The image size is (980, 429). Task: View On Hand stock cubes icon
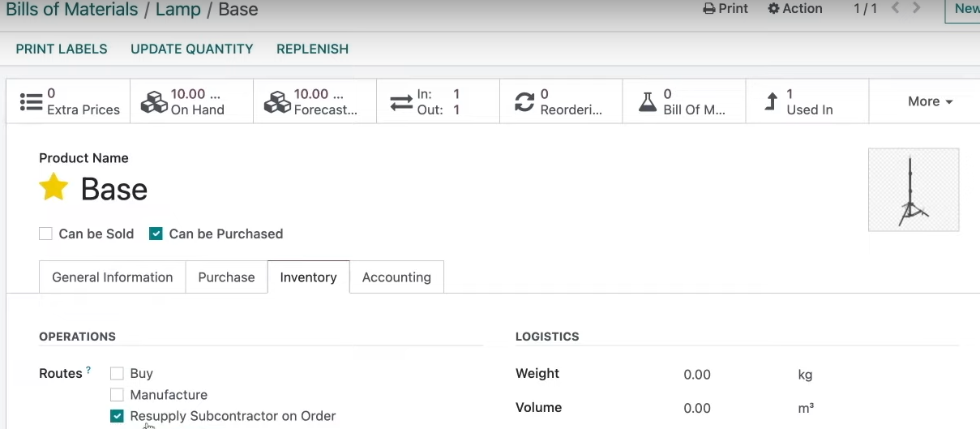154,102
